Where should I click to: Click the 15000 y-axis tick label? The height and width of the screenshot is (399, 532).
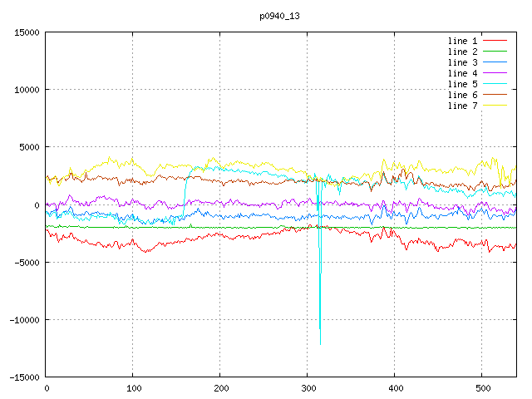coord(25,32)
